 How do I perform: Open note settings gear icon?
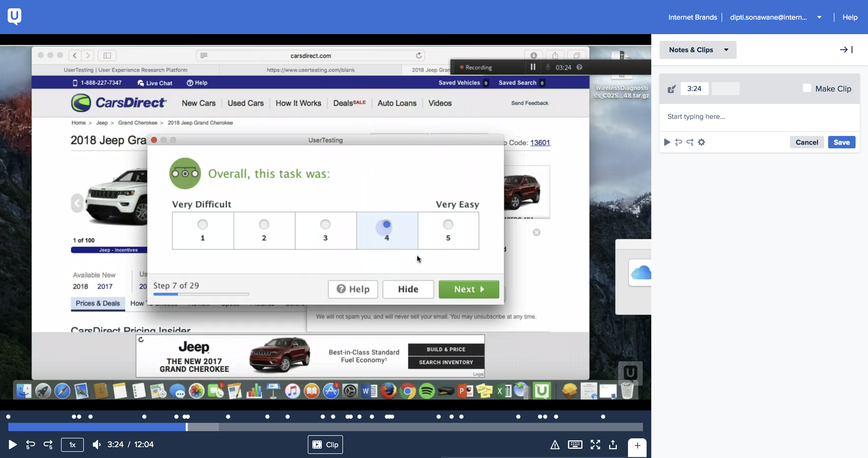coord(701,142)
